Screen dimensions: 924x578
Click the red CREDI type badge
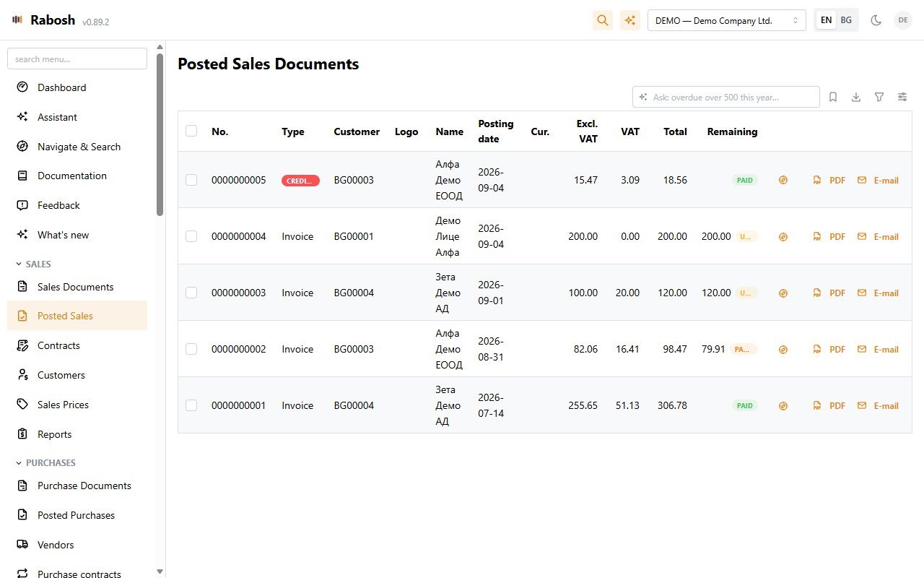click(300, 181)
